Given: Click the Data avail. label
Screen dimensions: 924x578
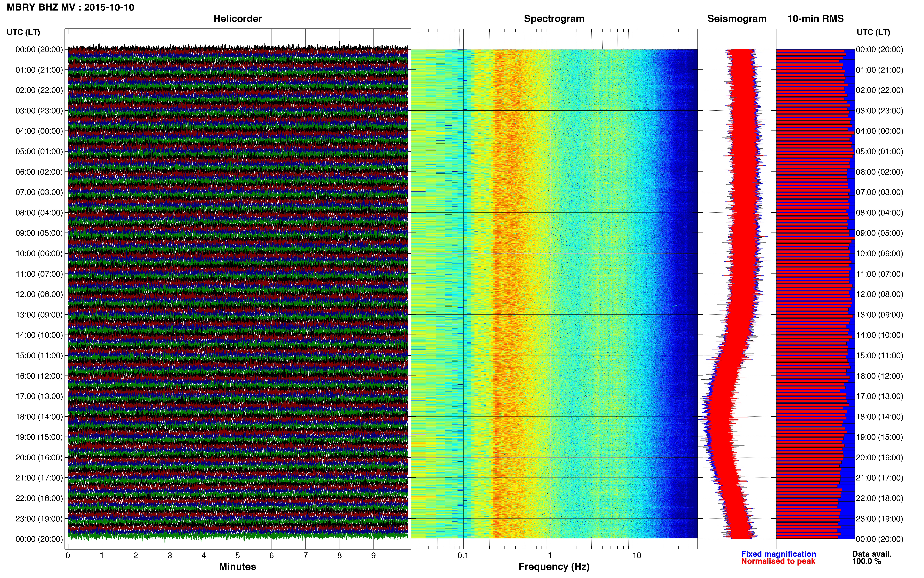Looking at the screenshot, I should [x=872, y=554].
